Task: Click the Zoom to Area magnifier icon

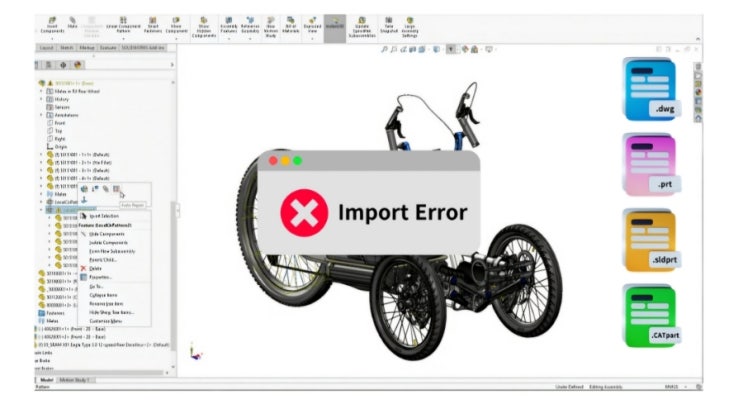Action: click(x=394, y=49)
